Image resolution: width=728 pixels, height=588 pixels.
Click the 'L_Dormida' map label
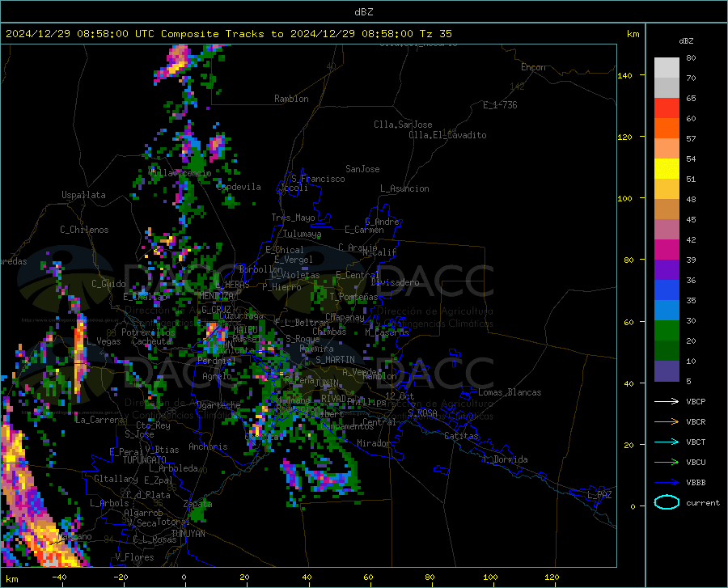(x=506, y=459)
